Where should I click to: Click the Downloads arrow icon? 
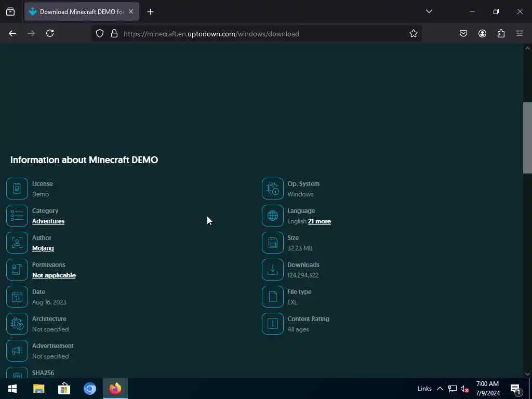(x=272, y=270)
